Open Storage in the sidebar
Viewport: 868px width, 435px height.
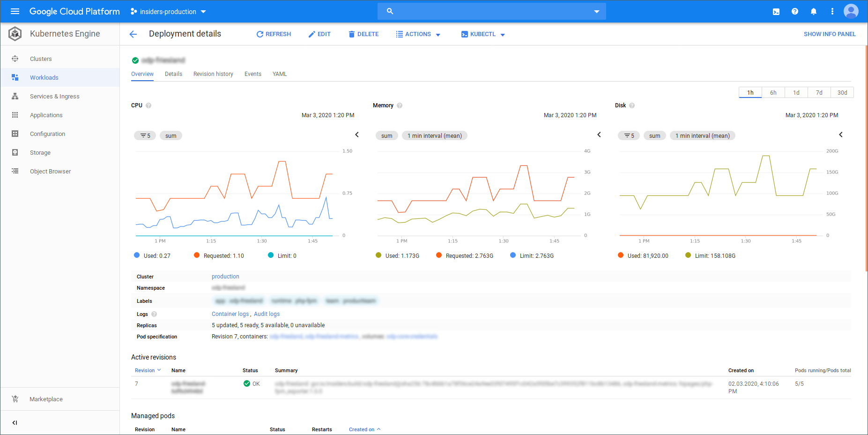tap(60, 152)
